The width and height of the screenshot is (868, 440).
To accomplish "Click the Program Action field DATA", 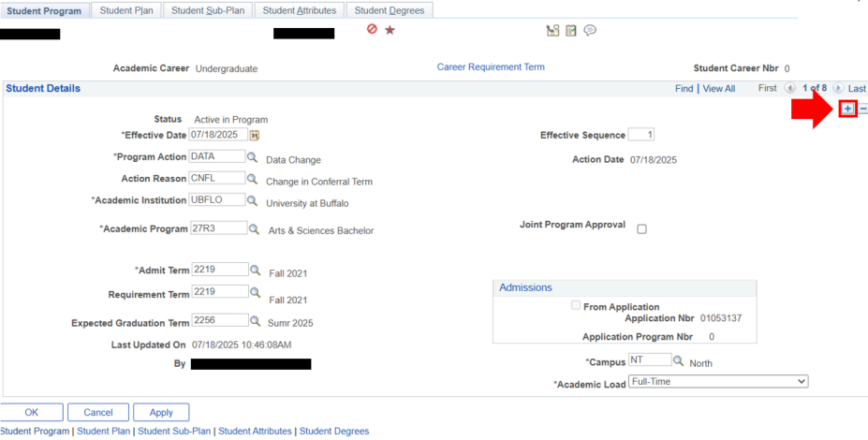I will [217, 156].
